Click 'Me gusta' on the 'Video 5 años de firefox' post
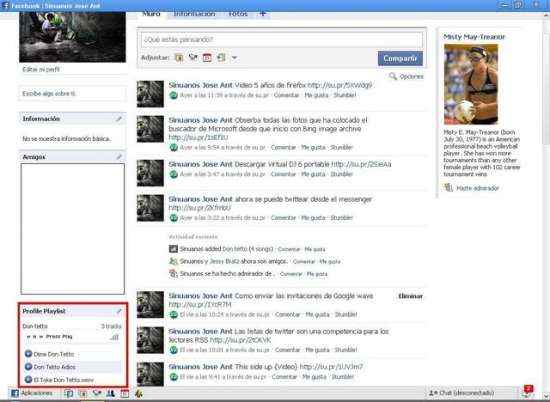550x402 pixels. pyautogui.click(x=316, y=95)
